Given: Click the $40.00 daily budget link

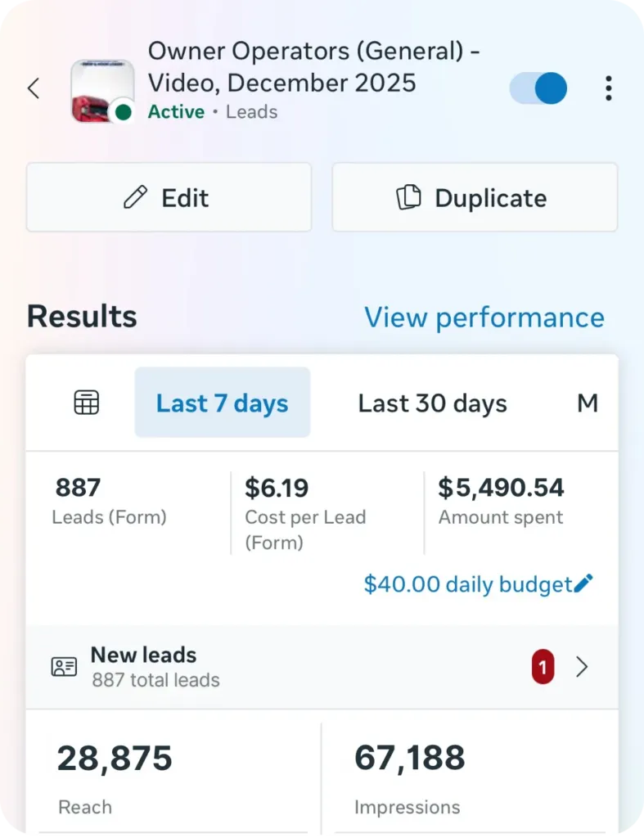Looking at the screenshot, I should (x=467, y=584).
